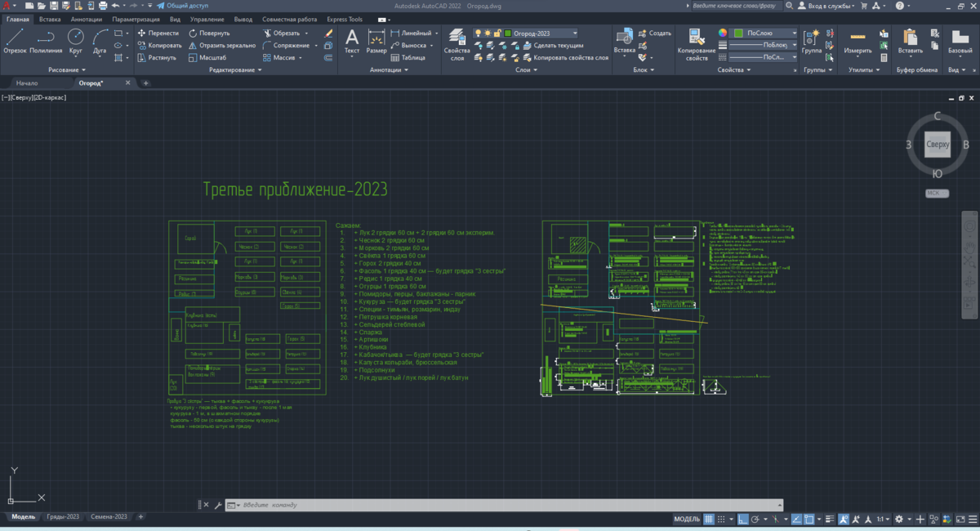The height and width of the screenshot is (531, 980).
Task: Toggle polar tracking in status bar
Action: [x=755, y=519]
